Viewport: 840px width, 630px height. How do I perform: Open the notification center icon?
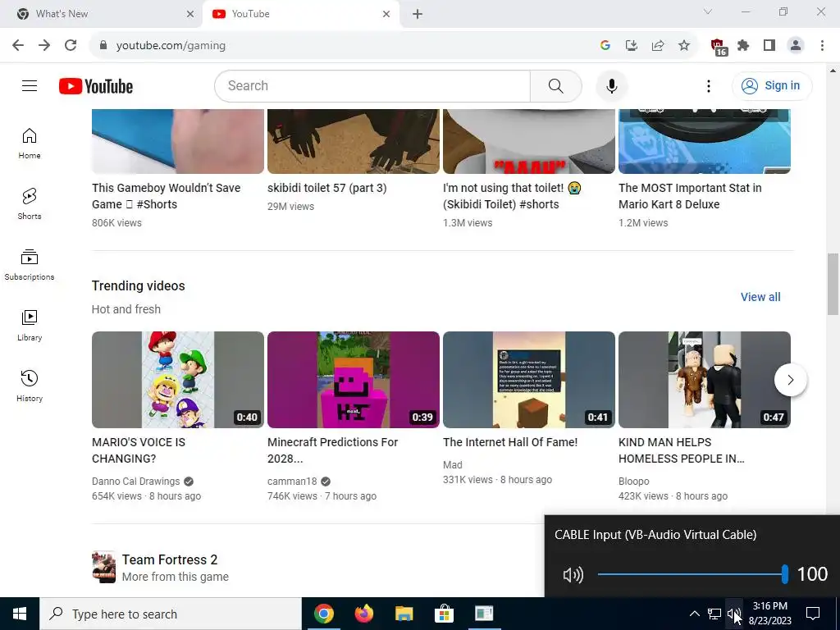tap(813, 614)
